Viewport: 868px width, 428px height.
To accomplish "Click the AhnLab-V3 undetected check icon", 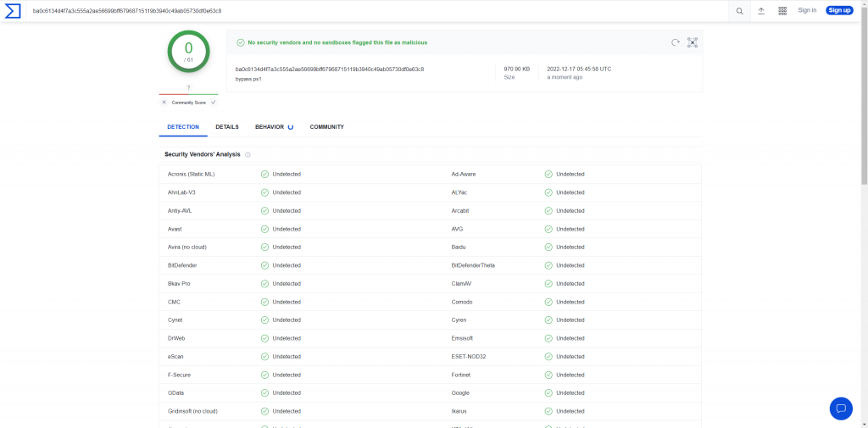I will 264,192.
